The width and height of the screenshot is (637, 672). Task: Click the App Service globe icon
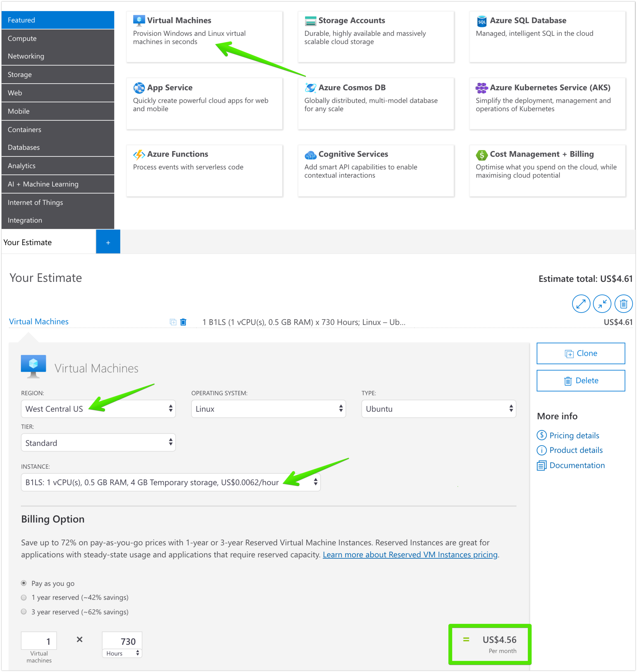click(139, 88)
